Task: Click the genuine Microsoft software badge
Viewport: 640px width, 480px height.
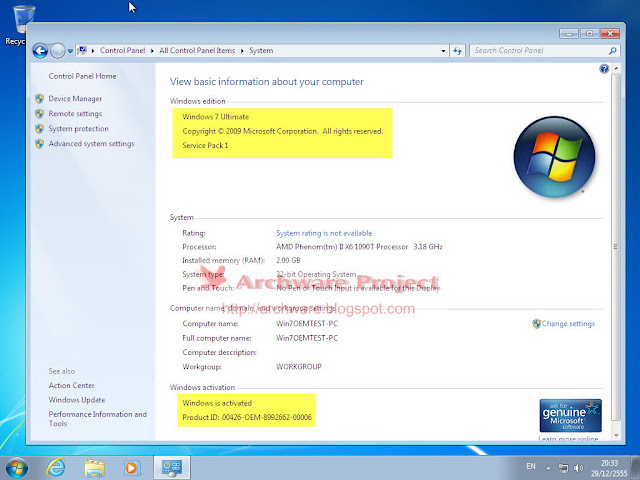Action: (x=570, y=415)
